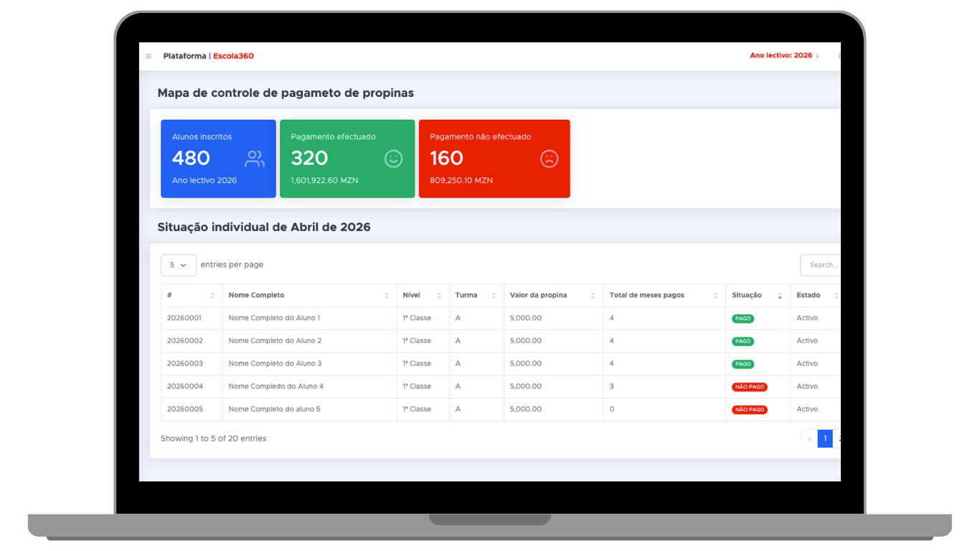Click the happy smiley icon on green card
Screen dimensions: 980x551
click(393, 159)
